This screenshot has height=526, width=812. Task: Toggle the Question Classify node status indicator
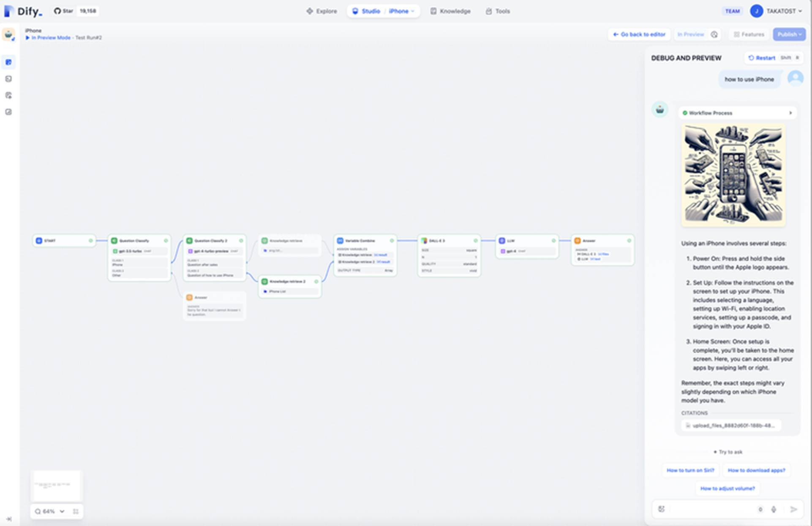coord(166,241)
